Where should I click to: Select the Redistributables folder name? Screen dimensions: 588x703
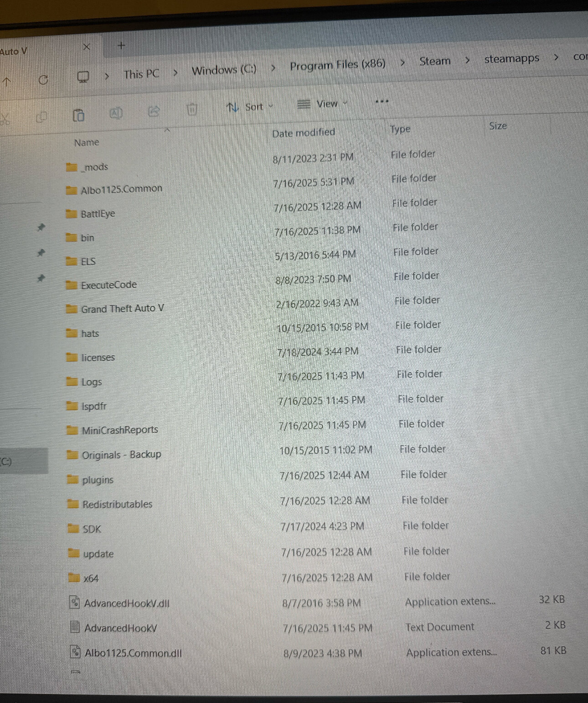tap(118, 504)
